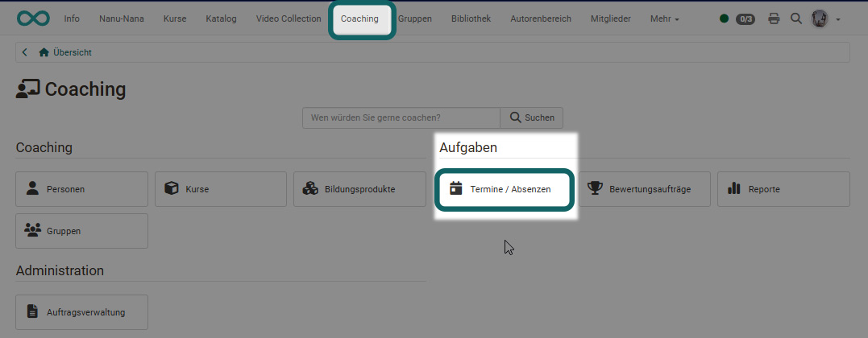Open Video Collection in navigation
This screenshot has width=868, height=338.
click(289, 19)
